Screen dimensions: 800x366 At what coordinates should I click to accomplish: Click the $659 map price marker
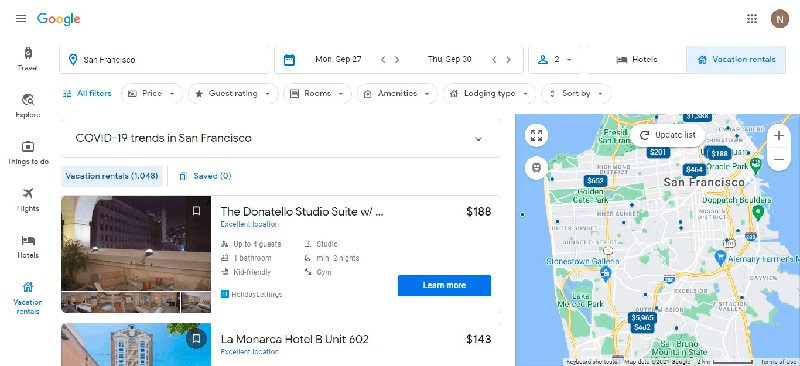pos(595,181)
